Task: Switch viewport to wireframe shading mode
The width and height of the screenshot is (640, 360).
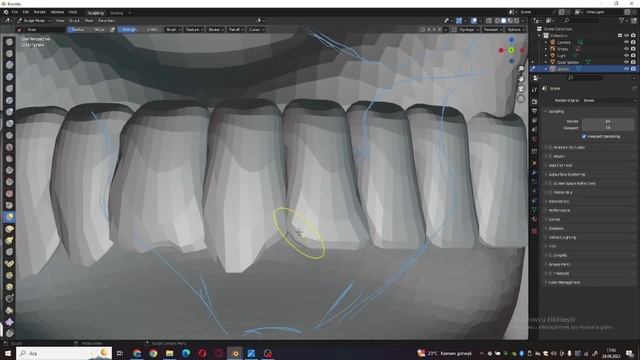Action: (x=497, y=20)
